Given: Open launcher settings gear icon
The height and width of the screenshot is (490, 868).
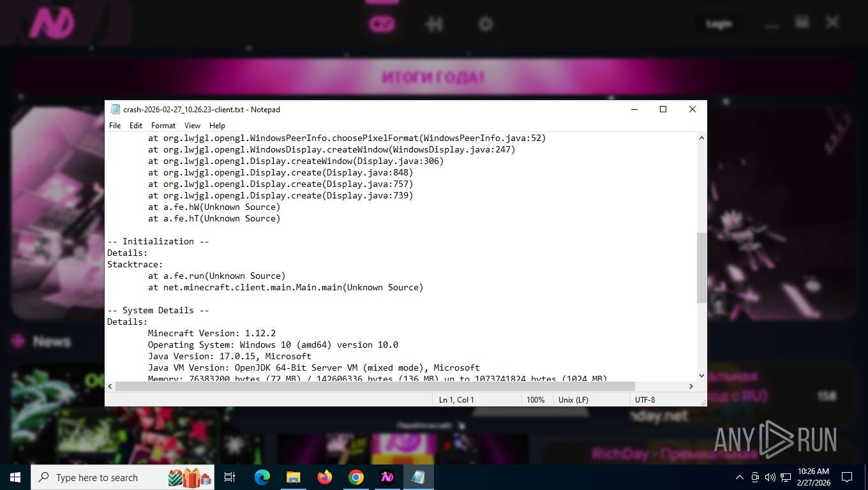Looking at the screenshot, I should 486,24.
